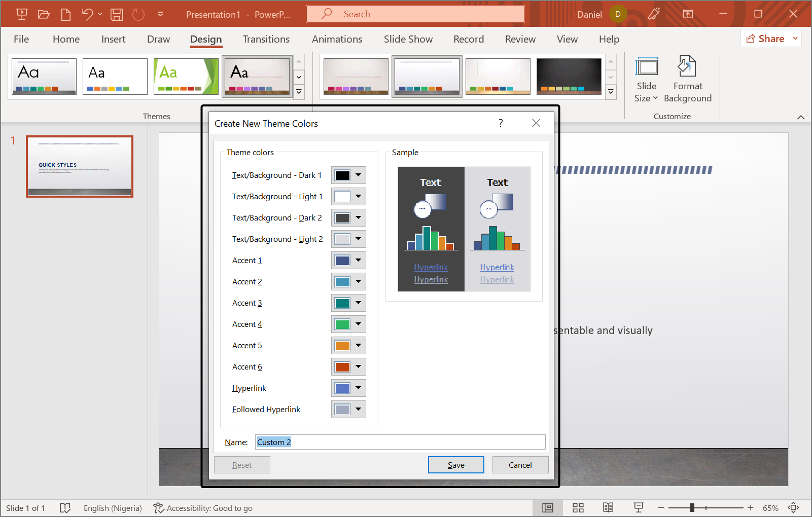Click the Accent 6 color swatch
This screenshot has height=517, width=812.
(343, 367)
